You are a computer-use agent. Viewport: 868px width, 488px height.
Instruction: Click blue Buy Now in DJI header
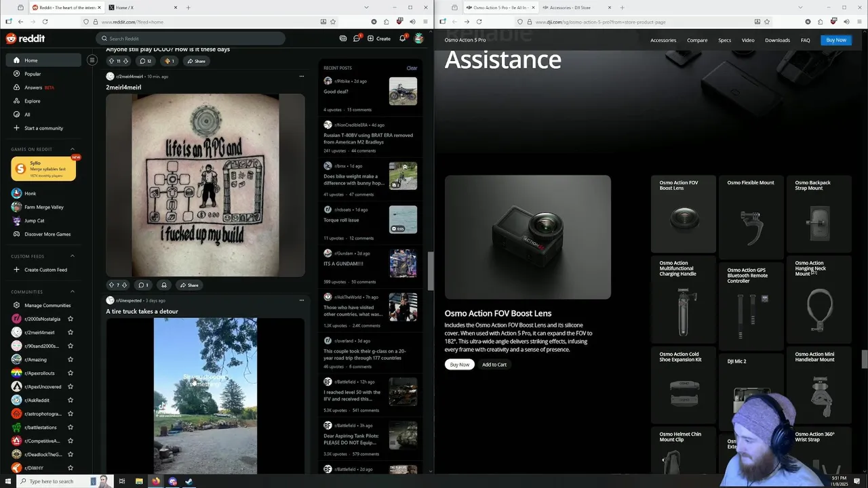836,40
